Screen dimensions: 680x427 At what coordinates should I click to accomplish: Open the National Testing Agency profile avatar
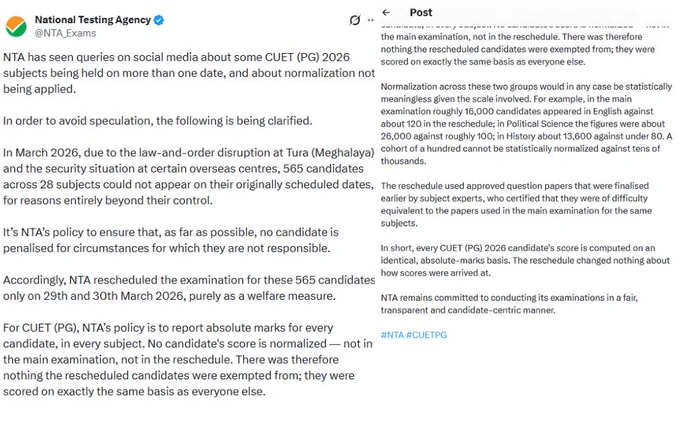[16, 26]
